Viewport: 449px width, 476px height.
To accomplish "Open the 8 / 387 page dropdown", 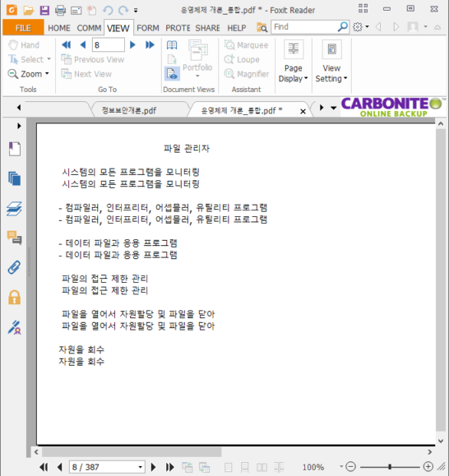I will coord(140,467).
